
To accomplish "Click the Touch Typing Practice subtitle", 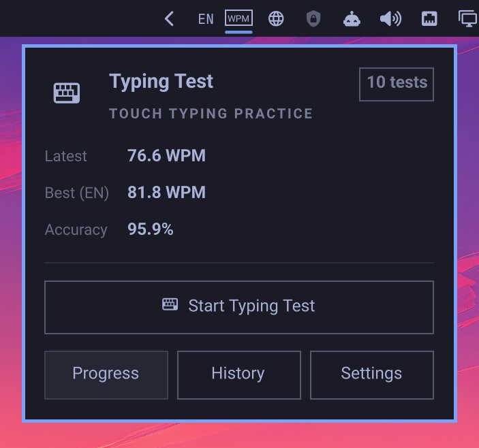I will pyautogui.click(x=211, y=114).
